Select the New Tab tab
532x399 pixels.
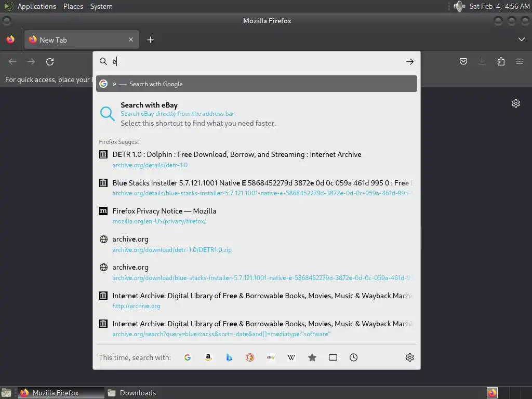(x=82, y=39)
